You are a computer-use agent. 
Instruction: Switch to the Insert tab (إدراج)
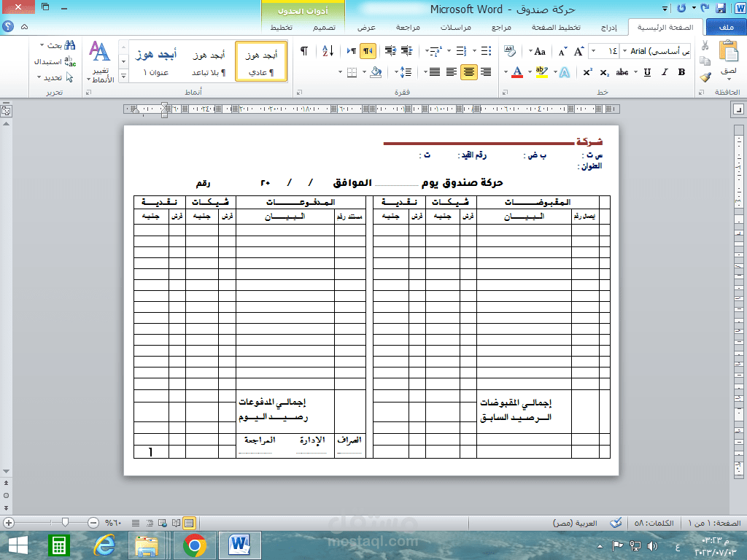[x=609, y=27]
